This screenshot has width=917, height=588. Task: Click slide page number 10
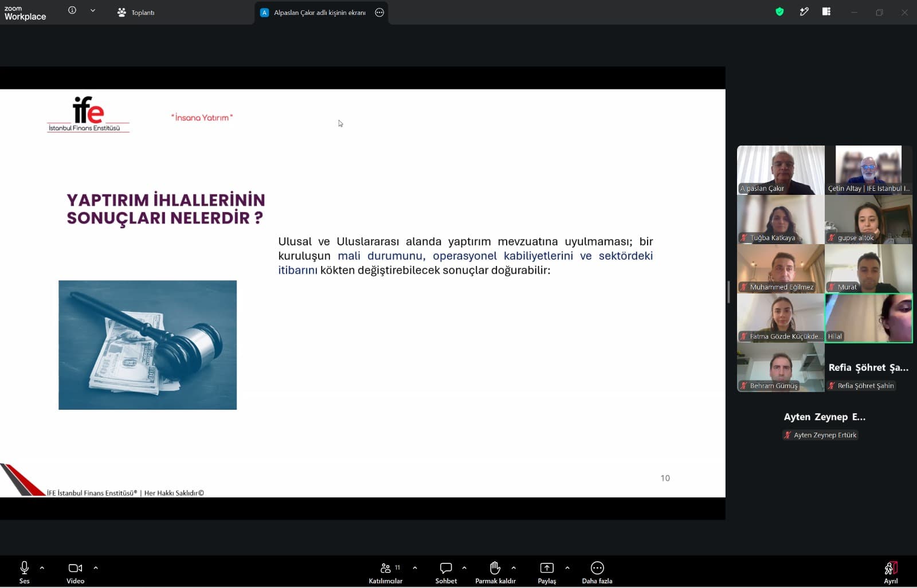[665, 478]
